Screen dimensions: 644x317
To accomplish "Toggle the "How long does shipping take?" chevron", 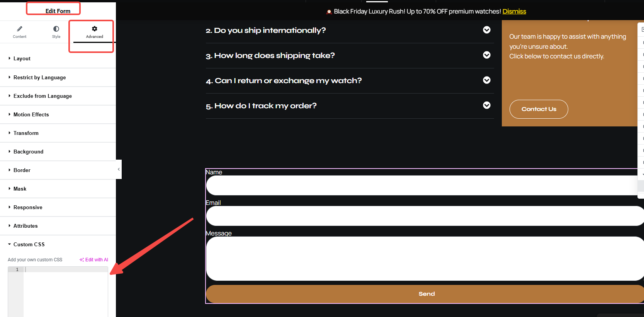I will click(x=487, y=55).
